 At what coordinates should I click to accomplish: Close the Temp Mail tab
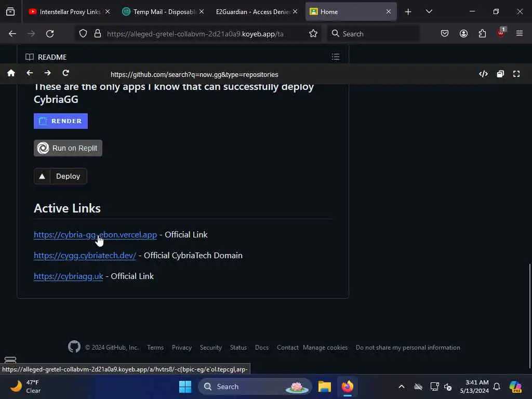pos(202,11)
